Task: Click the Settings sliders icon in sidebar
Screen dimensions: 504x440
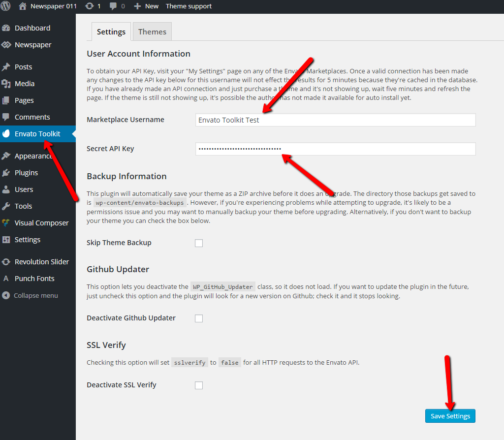Action: (x=6, y=240)
